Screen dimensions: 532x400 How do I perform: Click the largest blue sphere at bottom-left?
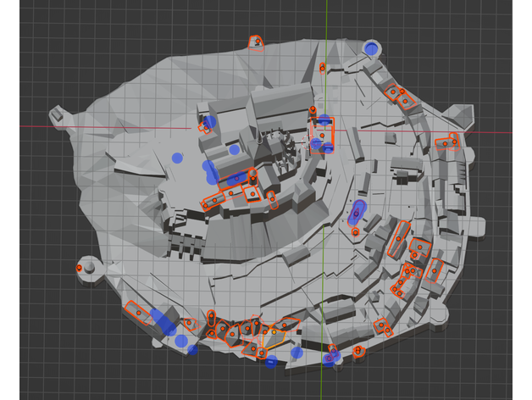pyautogui.click(x=159, y=319)
